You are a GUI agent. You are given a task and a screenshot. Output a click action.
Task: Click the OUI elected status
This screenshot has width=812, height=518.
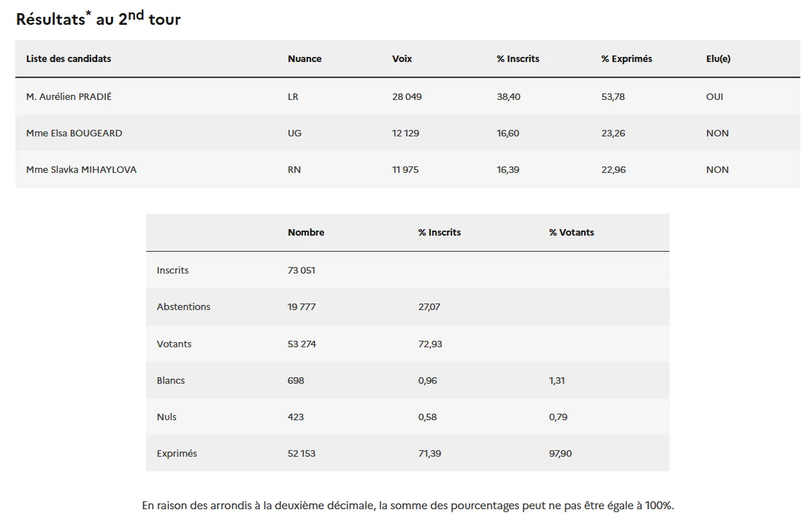[x=714, y=97]
